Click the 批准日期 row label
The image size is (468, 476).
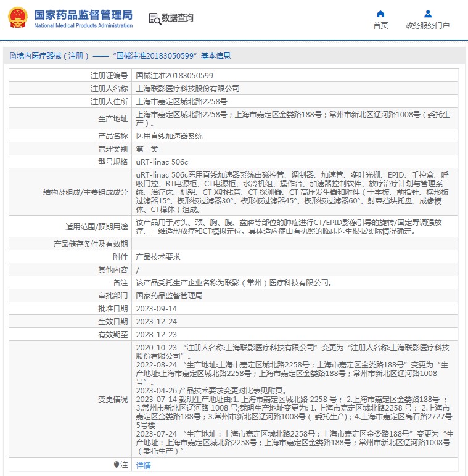point(113,309)
